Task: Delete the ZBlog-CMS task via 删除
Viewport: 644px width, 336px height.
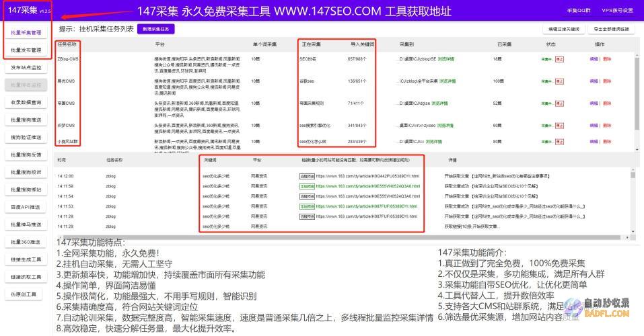Action: (607, 59)
